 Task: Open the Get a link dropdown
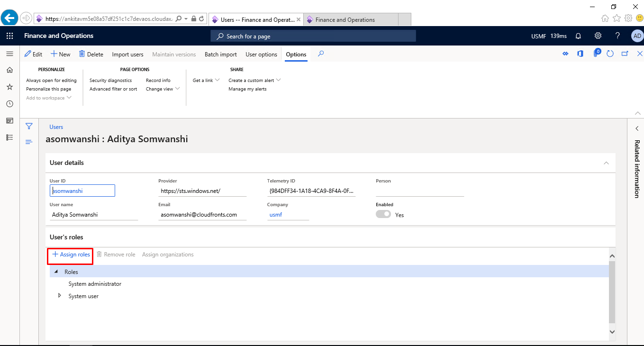tap(206, 80)
